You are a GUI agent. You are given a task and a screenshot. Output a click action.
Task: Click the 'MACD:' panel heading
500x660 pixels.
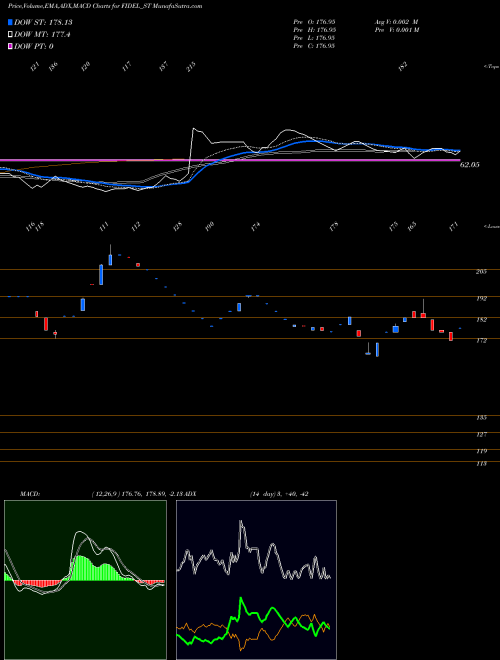tap(29, 494)
